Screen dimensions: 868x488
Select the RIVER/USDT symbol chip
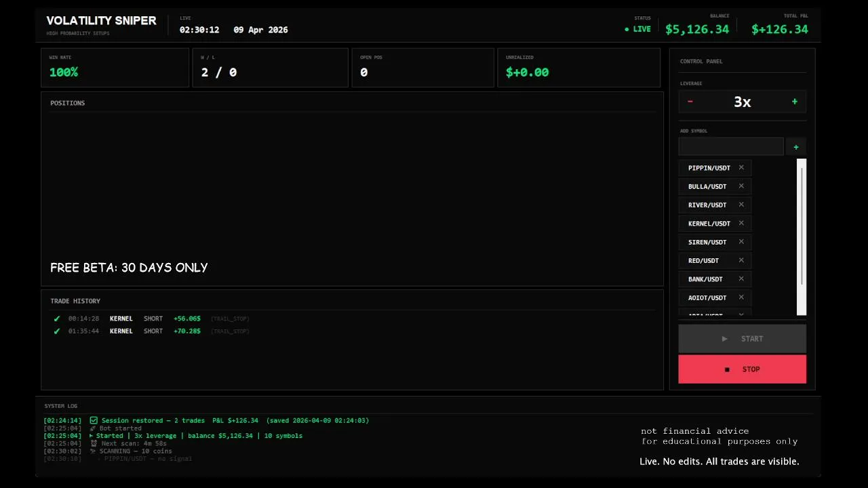click(x=715, y=205)
